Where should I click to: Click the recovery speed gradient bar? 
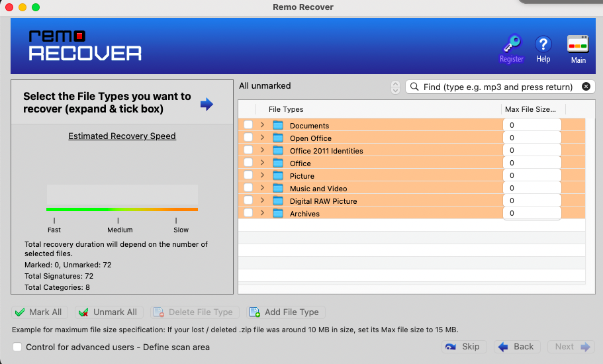tap(122, 210)
